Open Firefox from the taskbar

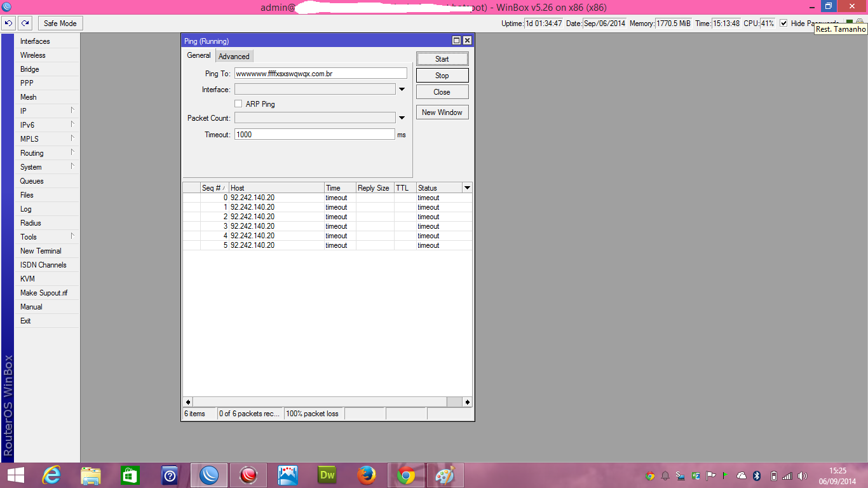pos(367,475)
